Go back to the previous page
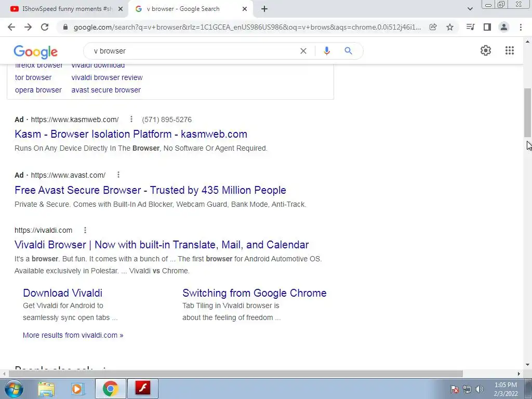 (11, 27)
